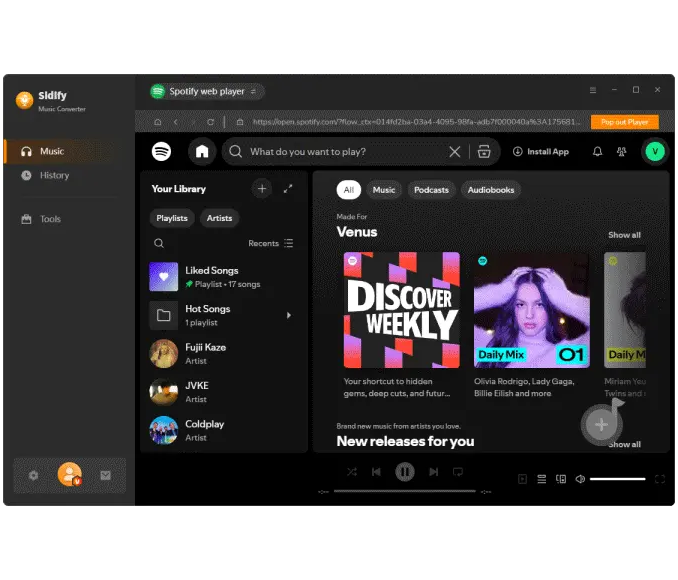
Task: Open the Discover Weekly playlist cover
Action: [402, 310]
